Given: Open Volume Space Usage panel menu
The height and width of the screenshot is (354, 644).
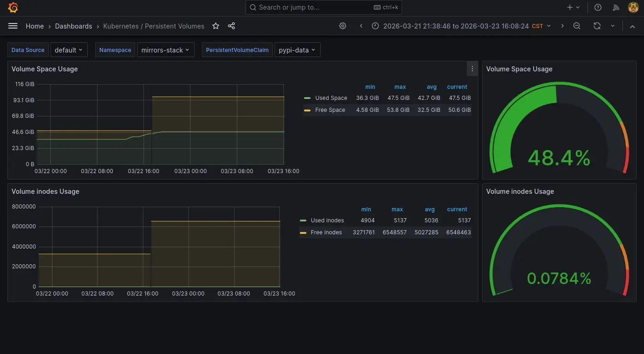Looking at the screenshot, I should pos(472,69).
